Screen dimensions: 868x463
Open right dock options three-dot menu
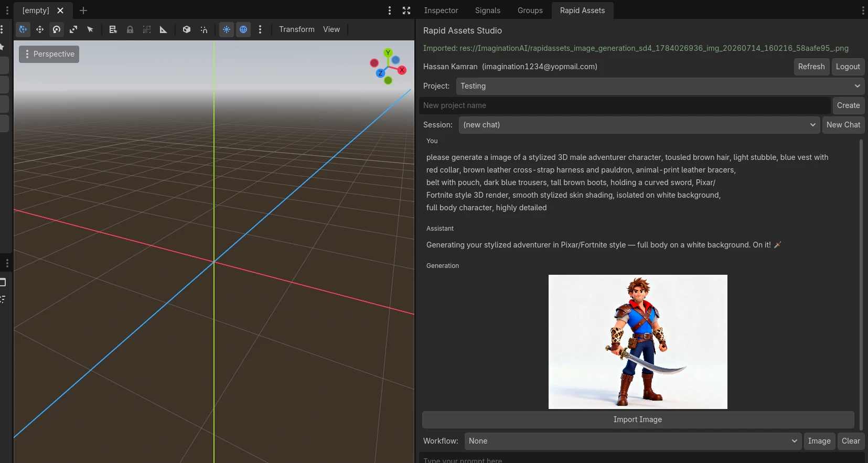863,10
